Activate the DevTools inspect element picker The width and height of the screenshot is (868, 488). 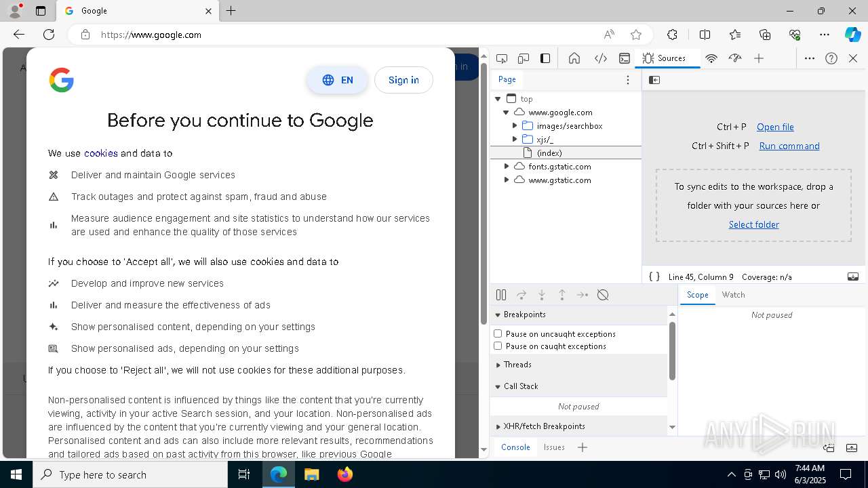[x=502, y=58]
